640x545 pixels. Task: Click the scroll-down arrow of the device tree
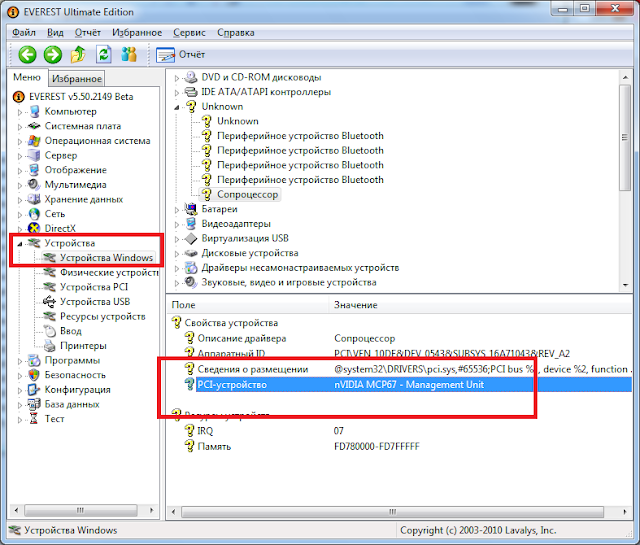click(x=625, y=285)
